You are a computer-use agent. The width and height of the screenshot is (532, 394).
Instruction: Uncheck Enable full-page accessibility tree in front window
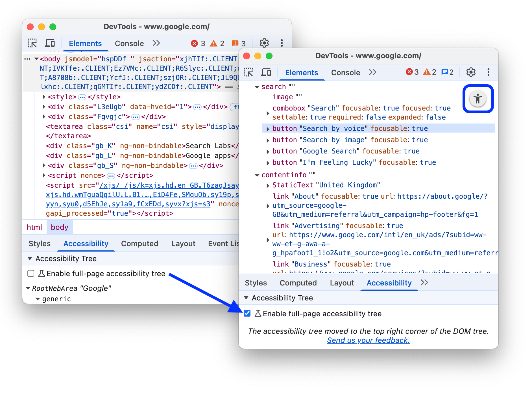coord(247,313)
